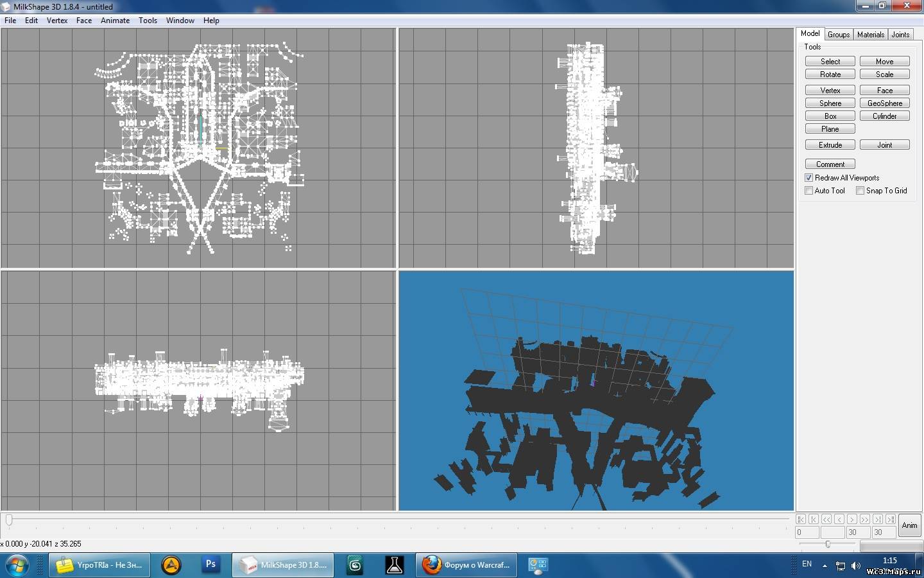This screenshot has height=578, width=924.
Task: Enable the Auto Tool checkbox
Action: click(809, 191)
